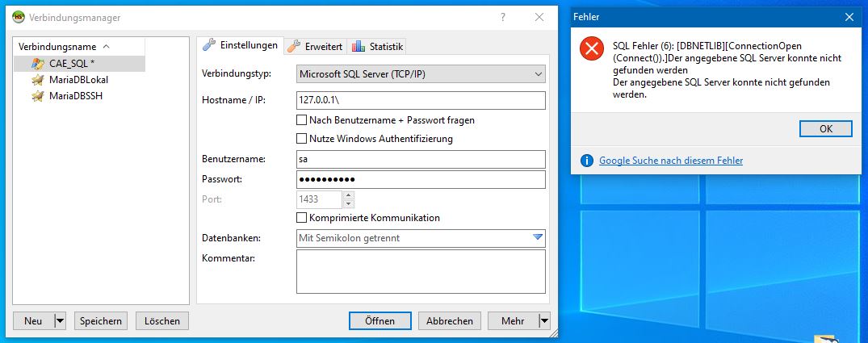Click the Statistik bar chart icon

[359, 47]
